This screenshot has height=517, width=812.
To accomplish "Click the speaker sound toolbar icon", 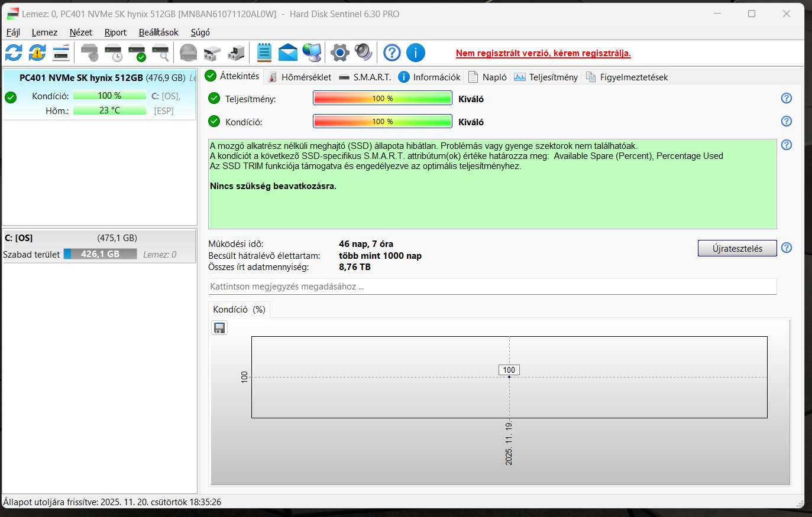I will point(363,53).
